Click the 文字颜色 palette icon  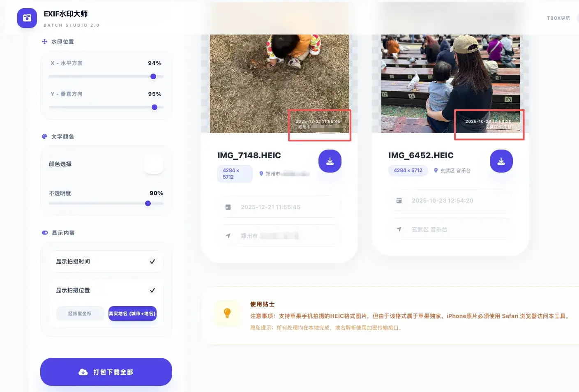(44, 136)
